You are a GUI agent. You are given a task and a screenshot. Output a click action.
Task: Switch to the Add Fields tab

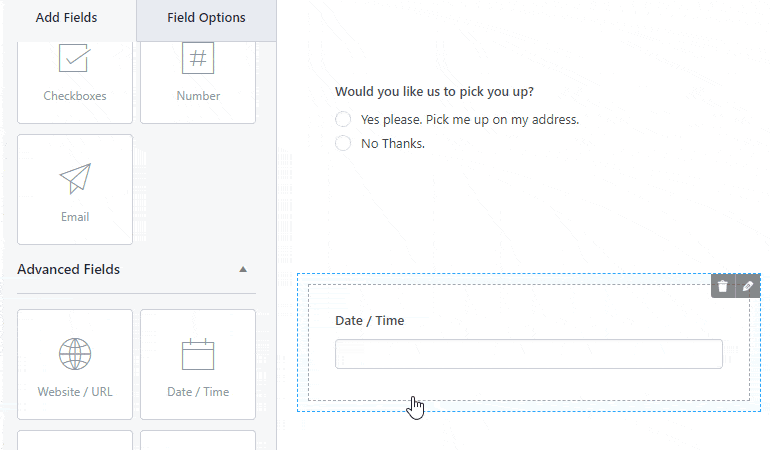point(66,18)
